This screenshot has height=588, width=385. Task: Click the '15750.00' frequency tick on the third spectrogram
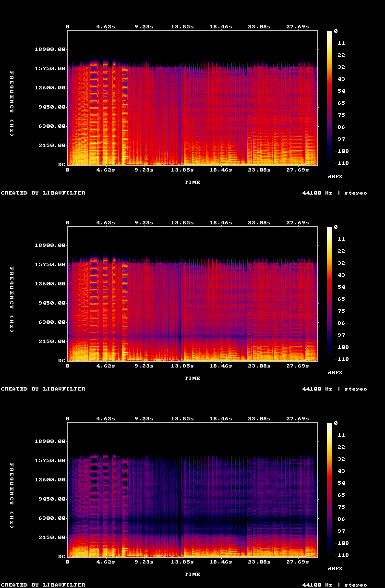(x=50, y=461)
